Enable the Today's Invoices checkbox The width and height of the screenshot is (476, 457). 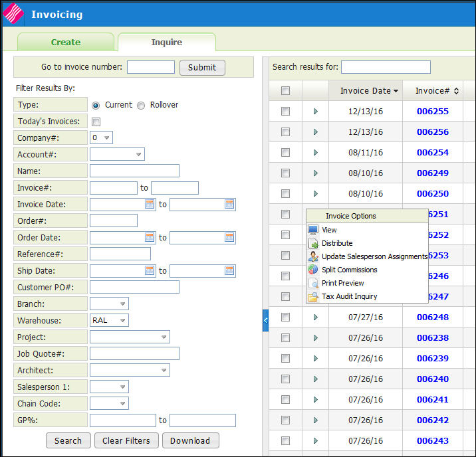pos(96,122)
